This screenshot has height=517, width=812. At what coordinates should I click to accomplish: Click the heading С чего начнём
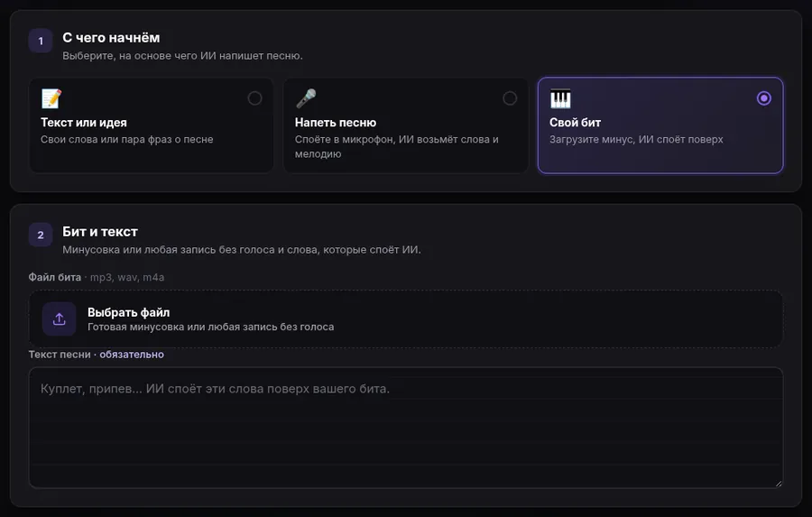tap(111, 38)
